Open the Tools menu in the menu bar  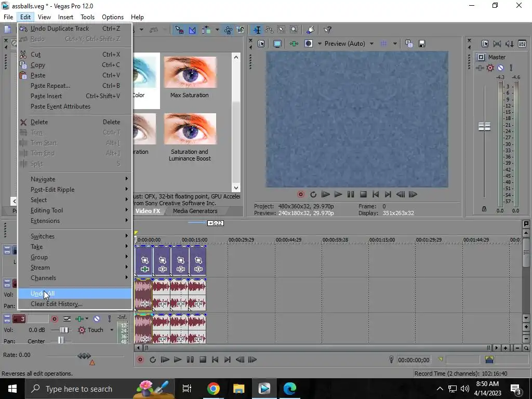87,17
